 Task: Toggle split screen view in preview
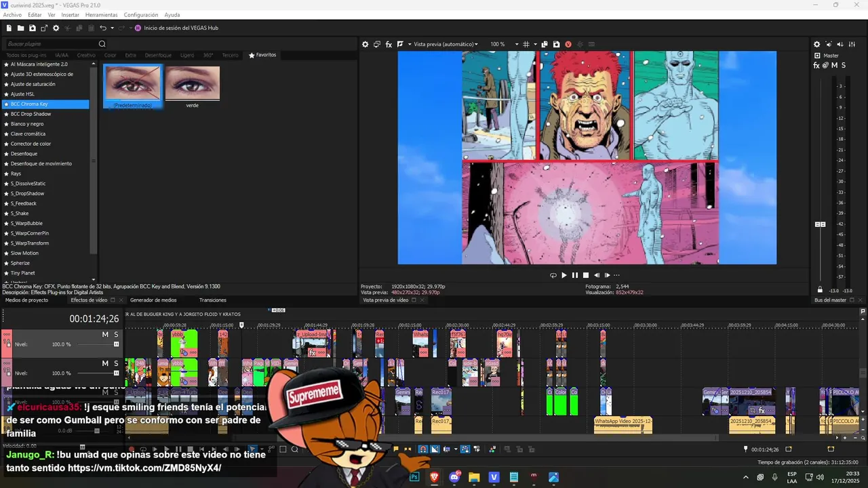[400, 44]
